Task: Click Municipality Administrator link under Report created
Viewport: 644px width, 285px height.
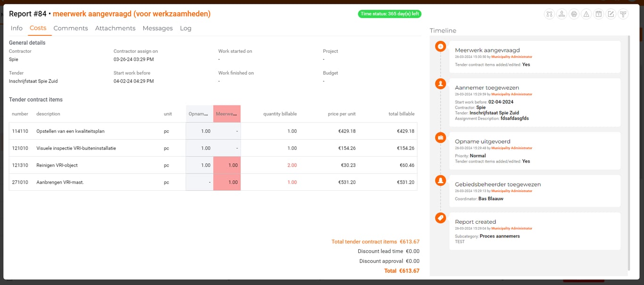Action: click(512, 228)
